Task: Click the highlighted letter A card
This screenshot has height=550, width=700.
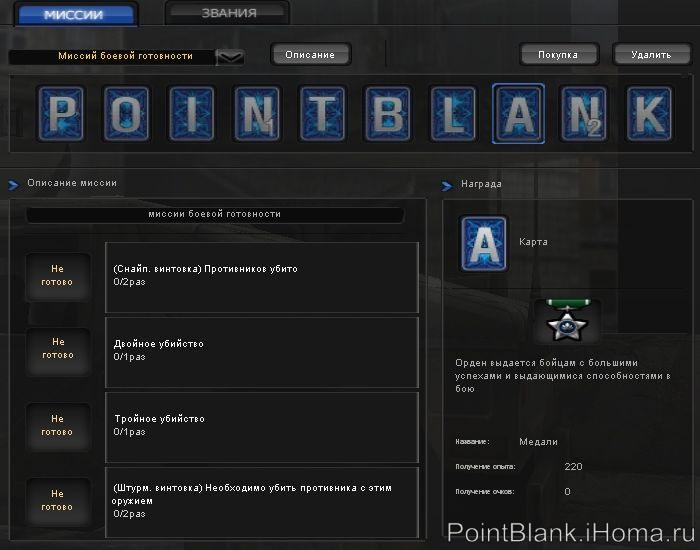Action: coord(519,114)
